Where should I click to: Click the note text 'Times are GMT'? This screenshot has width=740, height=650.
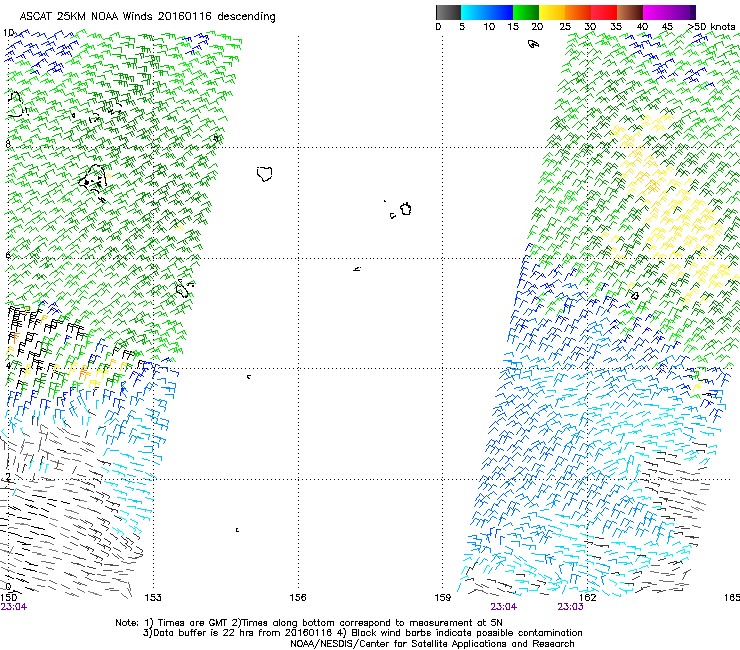[x=193, y=623]
